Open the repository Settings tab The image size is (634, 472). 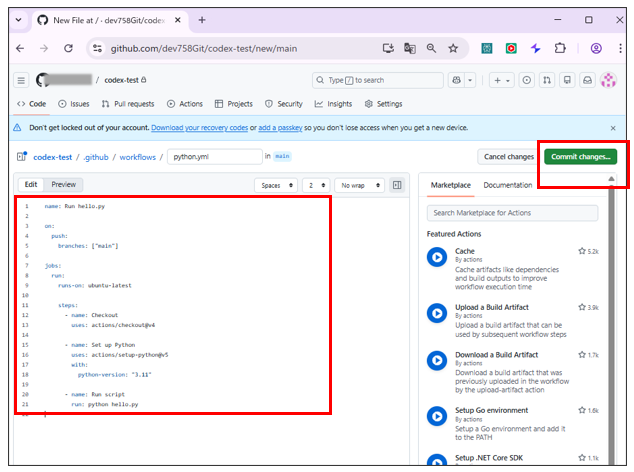[x=384, y=104]
